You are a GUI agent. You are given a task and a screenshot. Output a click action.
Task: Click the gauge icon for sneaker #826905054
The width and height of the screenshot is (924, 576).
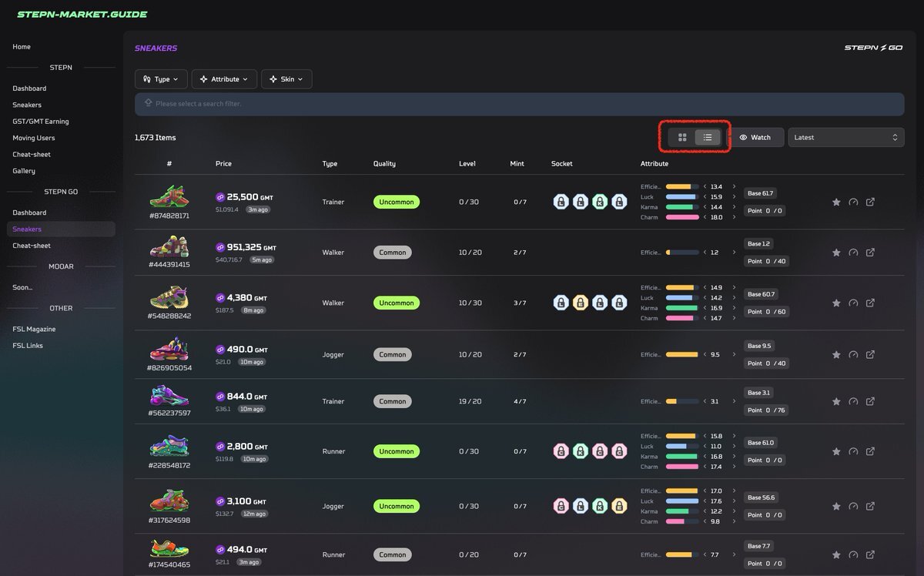853,354
